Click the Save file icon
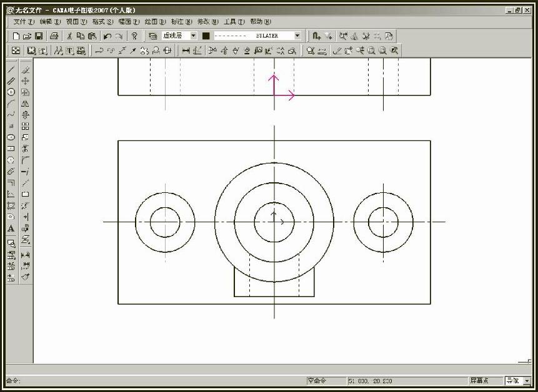The image size is (538, 392). tap(39, 36)
